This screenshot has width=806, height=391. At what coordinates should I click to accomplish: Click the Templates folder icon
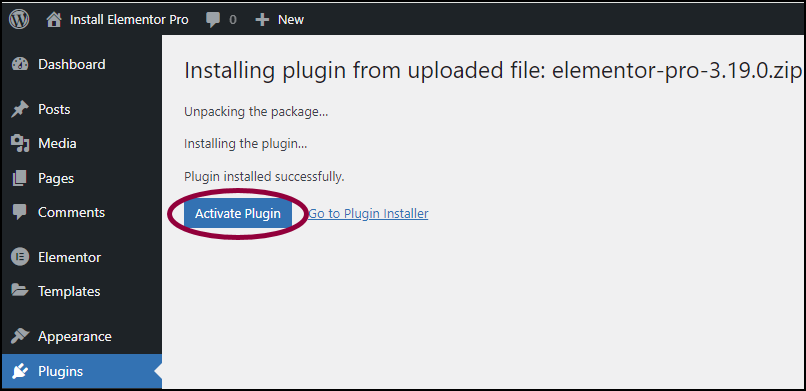(x=20, y=291)
